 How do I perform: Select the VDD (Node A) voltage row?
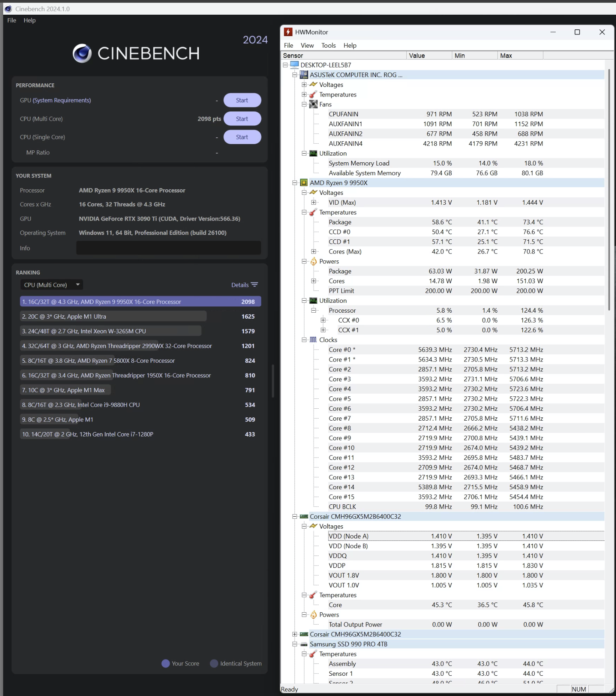click(x=466, y=536)
